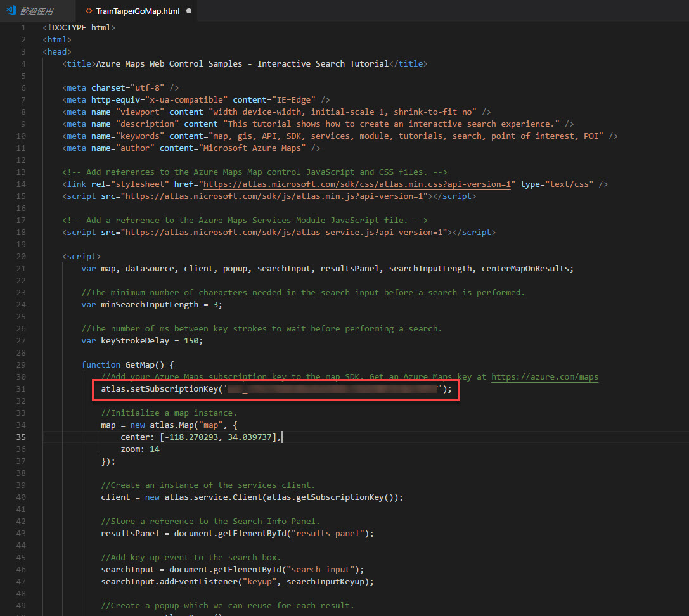Click the meta keywords line
This screenshot has width=689, height=616.
(340, 136)
